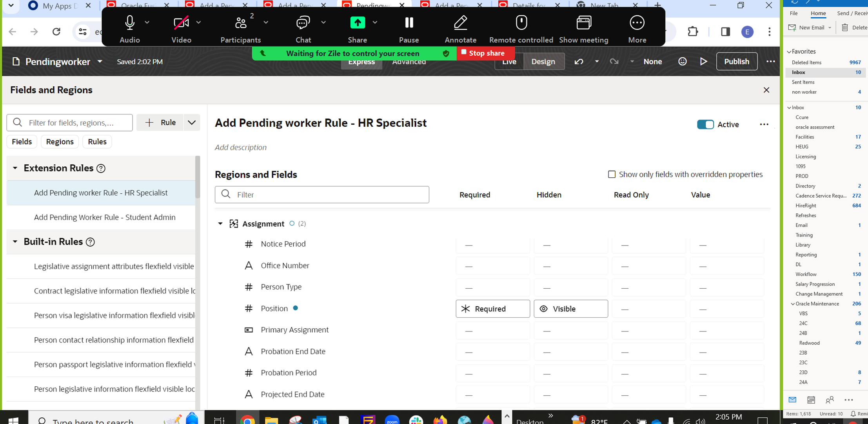
Task: Open Zoom Chat window
Action: (303, 23)
